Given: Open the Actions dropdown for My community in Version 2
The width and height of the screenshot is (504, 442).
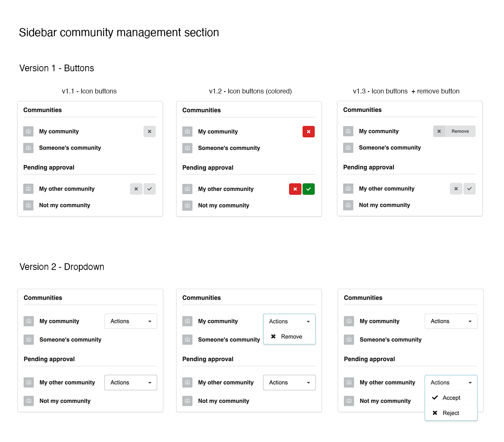Looking at the screenshot, I should click(x=131, y=321).
